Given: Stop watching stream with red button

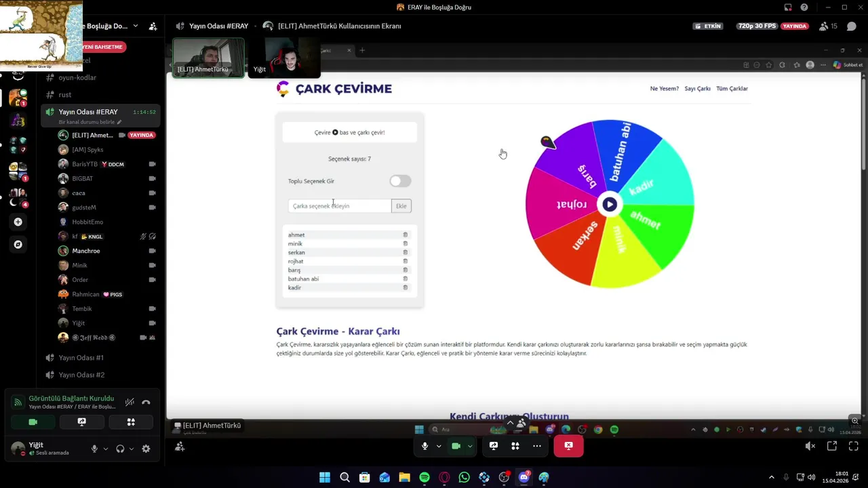Looking at the screenshot, I should click(568, 446).
